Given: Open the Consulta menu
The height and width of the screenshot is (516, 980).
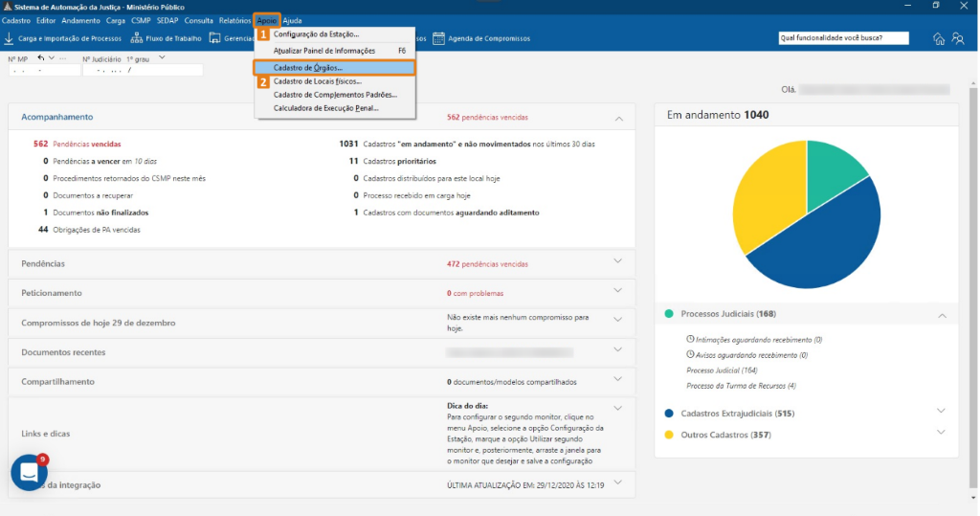Looking at the screenshot, I should (x=199, y=21).
